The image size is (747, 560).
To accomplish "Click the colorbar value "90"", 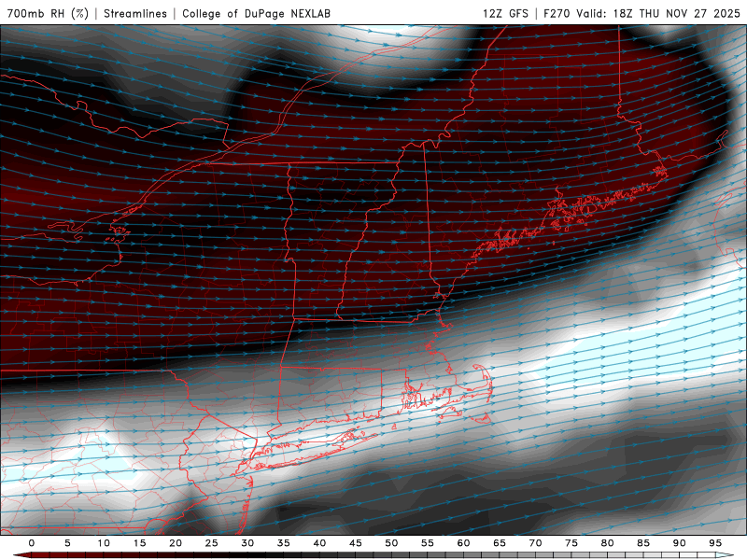I will pyautogui.click(x=679, y=543).
